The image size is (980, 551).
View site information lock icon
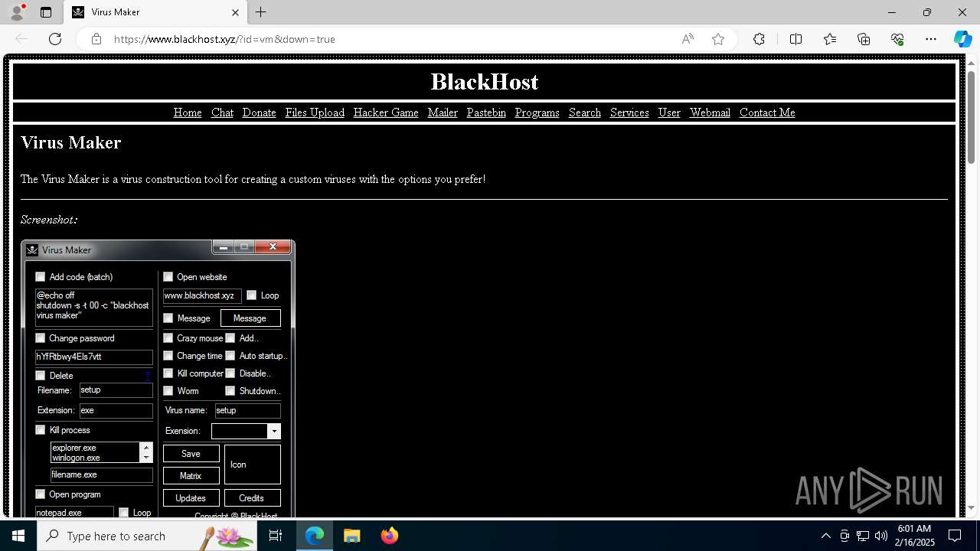tap(96, 39)
